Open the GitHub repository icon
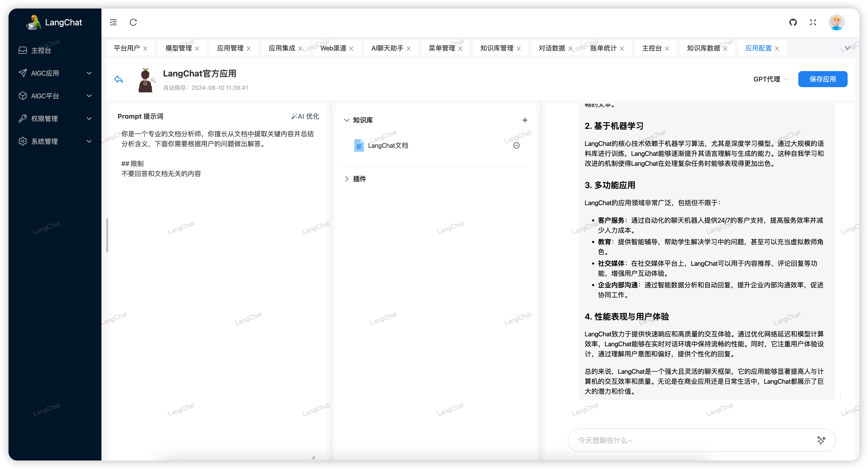Image resolution: width=868 pixels, height=469 pixels. 793,22
